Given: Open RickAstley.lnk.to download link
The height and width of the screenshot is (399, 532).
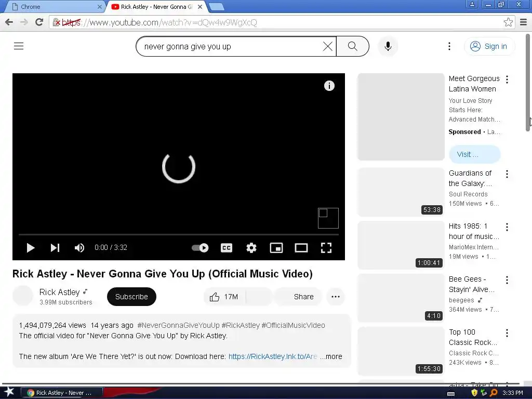Looking at the screenshot, I should coord(273,356).
